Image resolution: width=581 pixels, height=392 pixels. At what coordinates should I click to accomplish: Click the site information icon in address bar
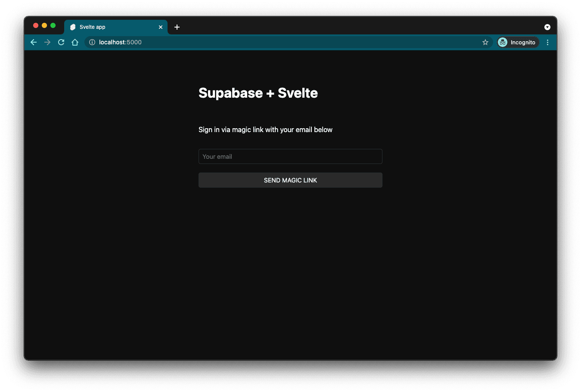[91, 42]
